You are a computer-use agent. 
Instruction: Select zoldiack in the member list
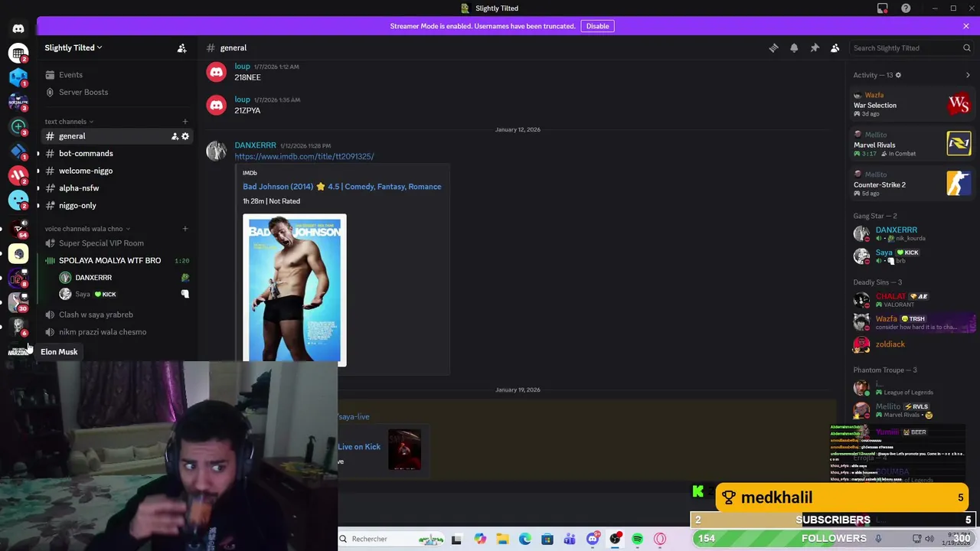click(x=912, y=345)
